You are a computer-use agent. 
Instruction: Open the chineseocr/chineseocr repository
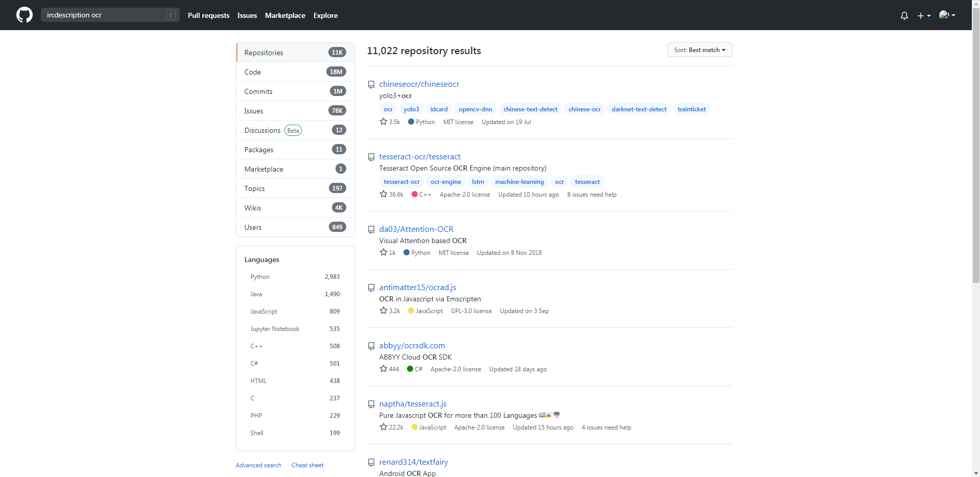coord(419,84)
